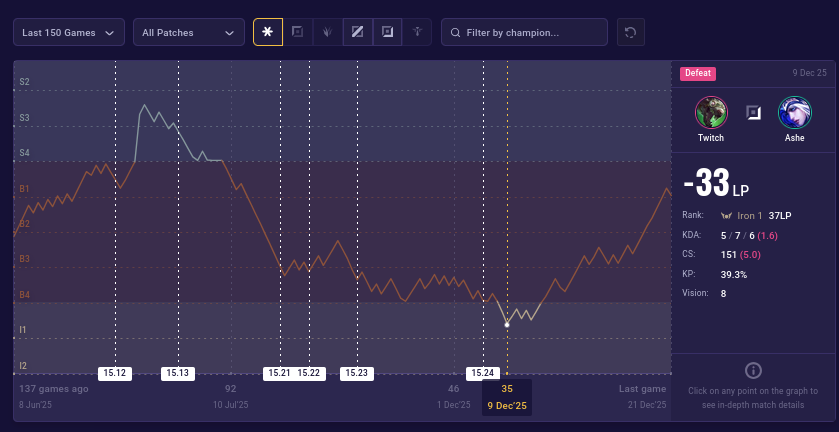Click the S2 rank axis label
The height and width of the screenshot is (432, 839).
(x=24, y=82)
